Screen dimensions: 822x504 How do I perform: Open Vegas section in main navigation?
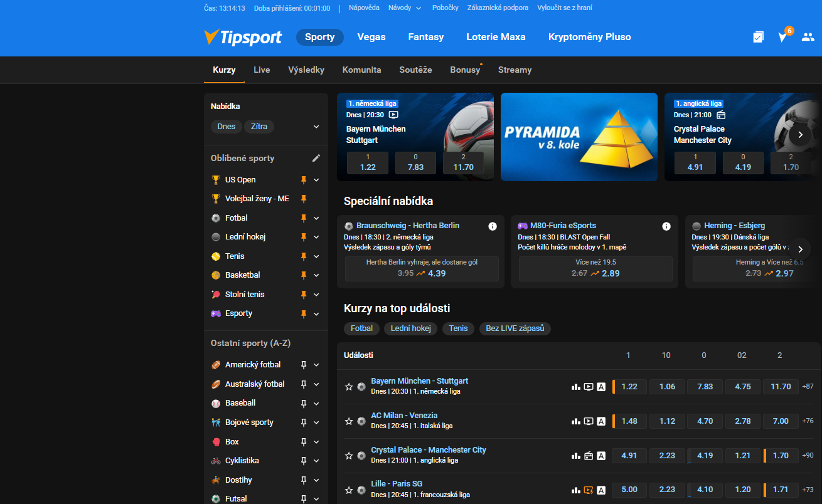tap(371, 37)
